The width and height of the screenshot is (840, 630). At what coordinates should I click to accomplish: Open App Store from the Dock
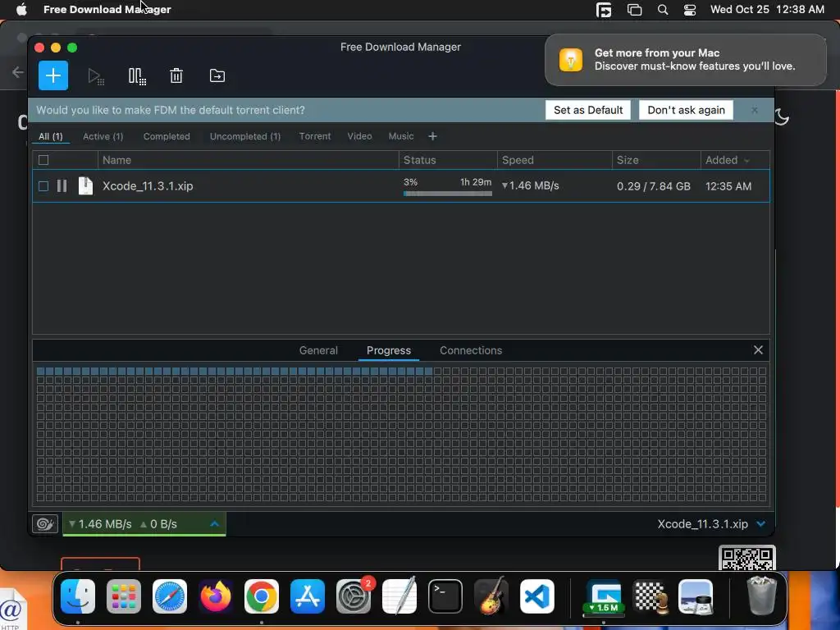[308, 596]
